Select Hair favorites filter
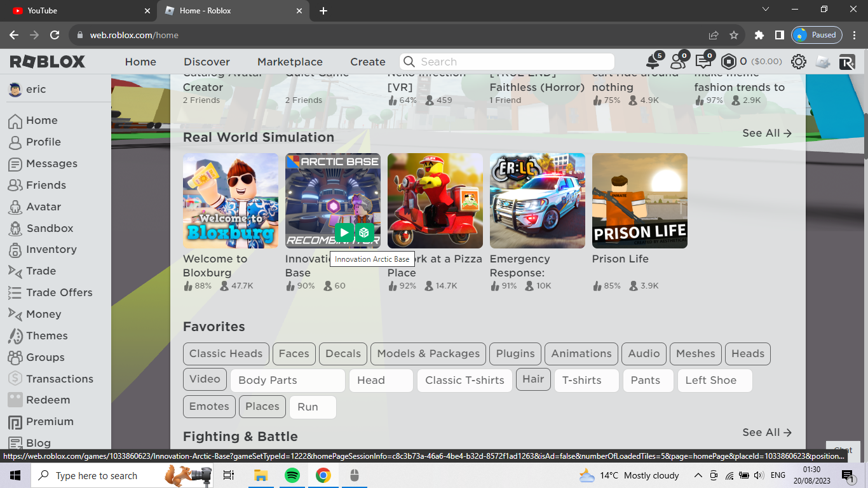Screen dimensions: 868x488 [533, 379]
